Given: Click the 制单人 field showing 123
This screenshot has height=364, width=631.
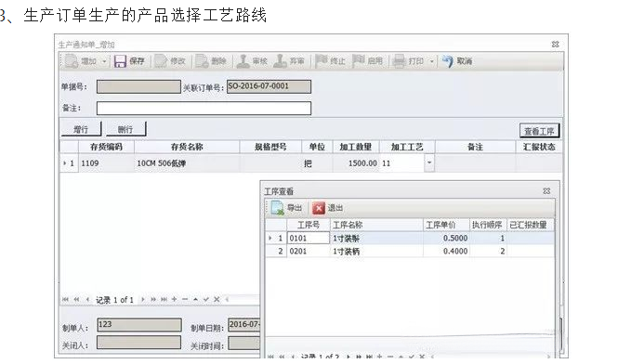Looking at the screenshot, I should (x=139, y=325).
